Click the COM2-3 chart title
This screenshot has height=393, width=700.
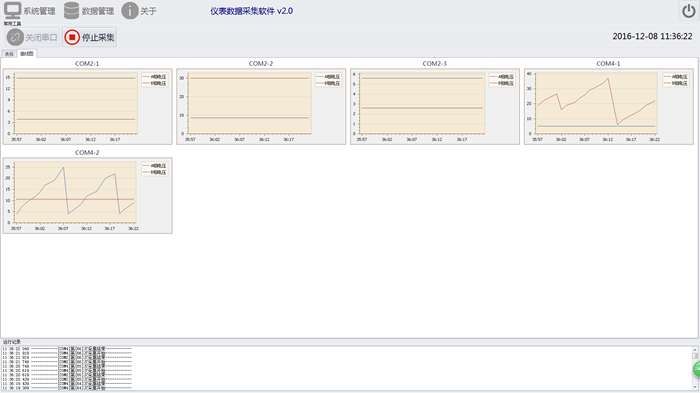click(434, 63)
